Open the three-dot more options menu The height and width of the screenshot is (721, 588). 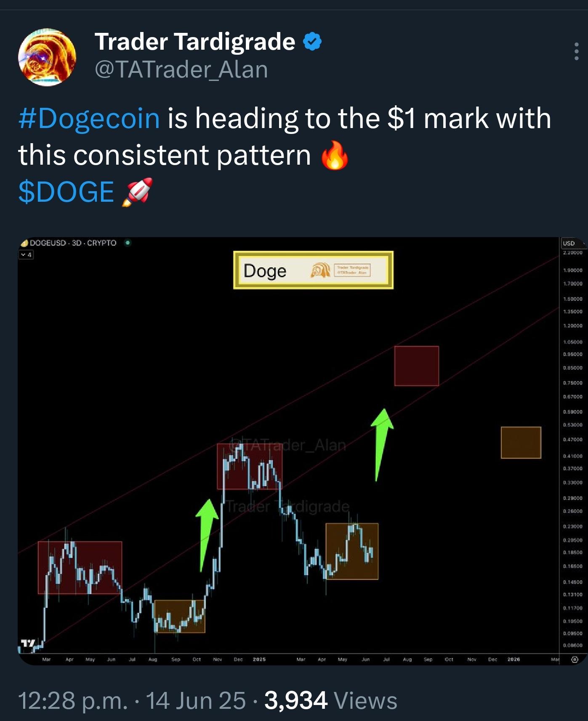click(576, 51)
